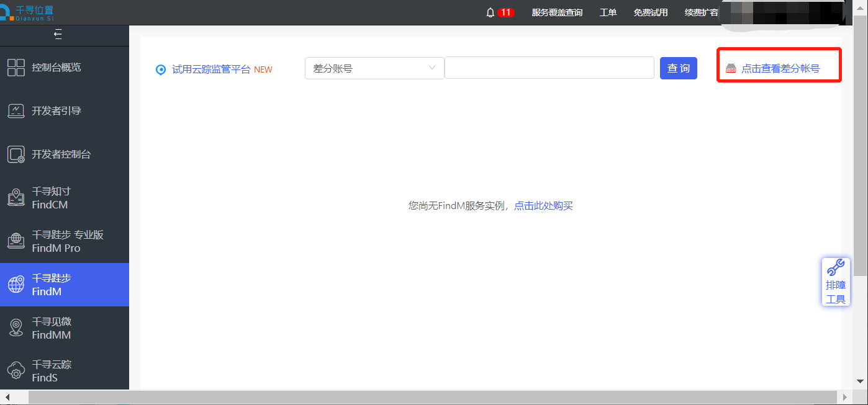The height and width of the screenshot is (405, 868).
Task: Open 点击查看差分帐号 link
Action: point(780,69)
